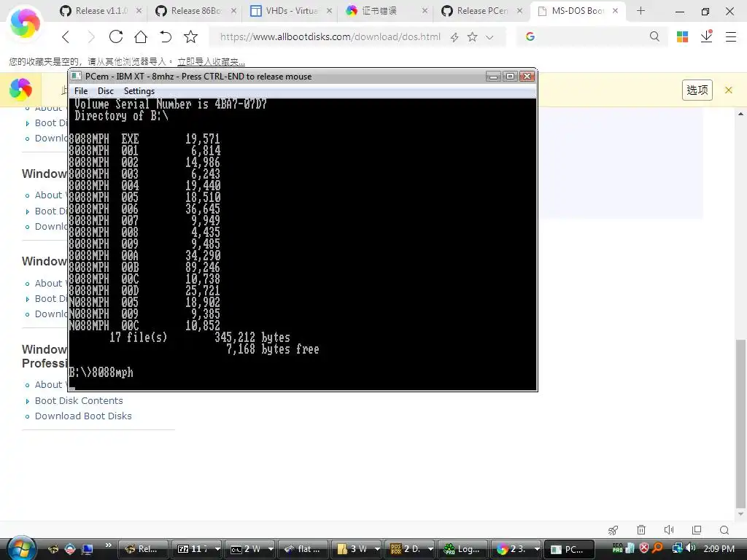Switch to VHDs - Virtual tab

point(290,10)
